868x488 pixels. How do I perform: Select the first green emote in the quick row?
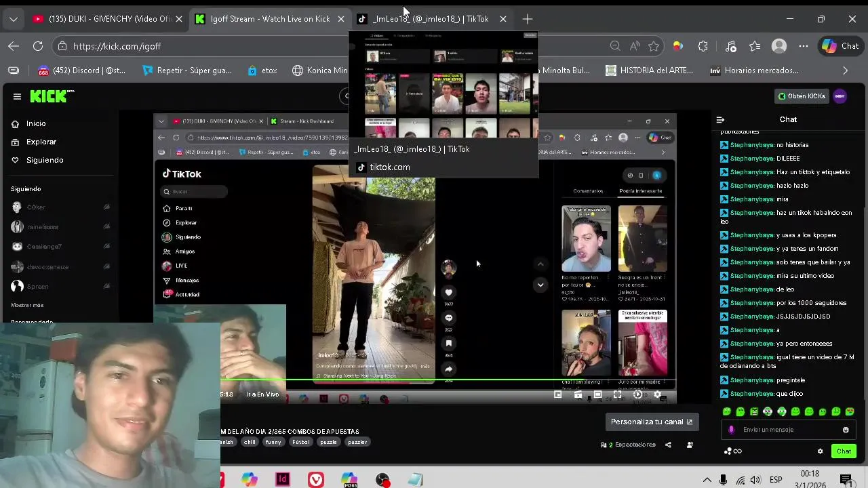click(726, 411)
